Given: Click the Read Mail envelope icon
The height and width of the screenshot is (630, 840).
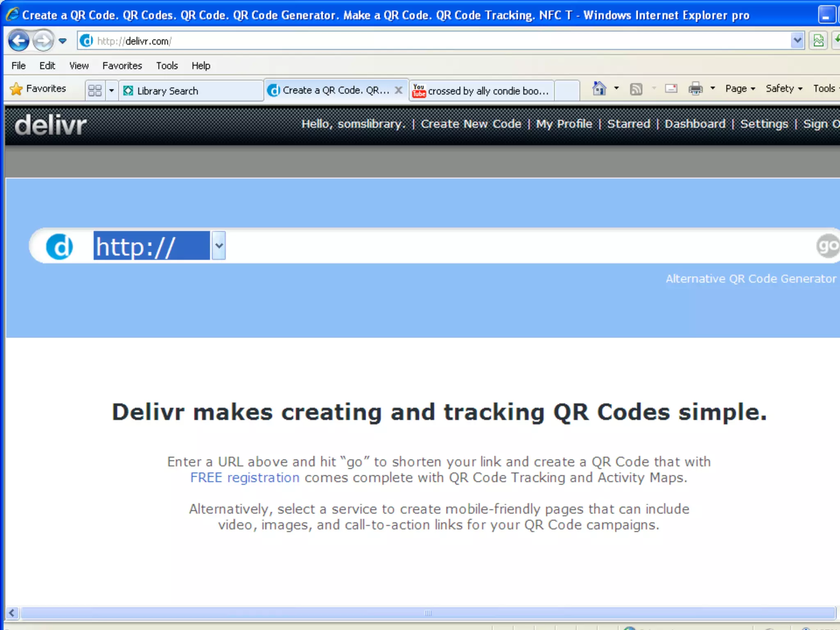Looking at the screenshot, I should point(671,89).
